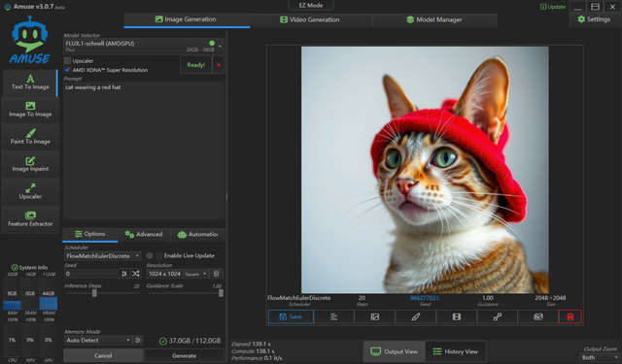Expand the Model Selector dropdown
Screen dimensions: 622x364
click(144, 46)
